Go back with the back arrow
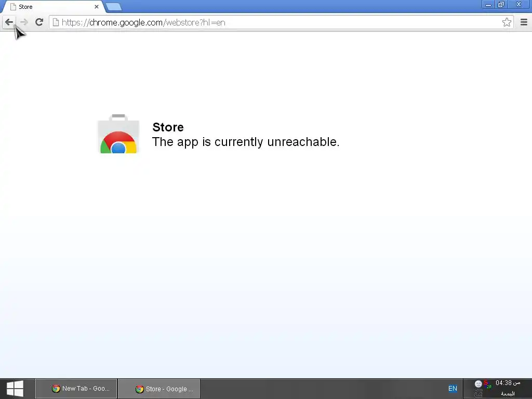The width and height of the screenshot is (532, 399). (x=9, y=22)
